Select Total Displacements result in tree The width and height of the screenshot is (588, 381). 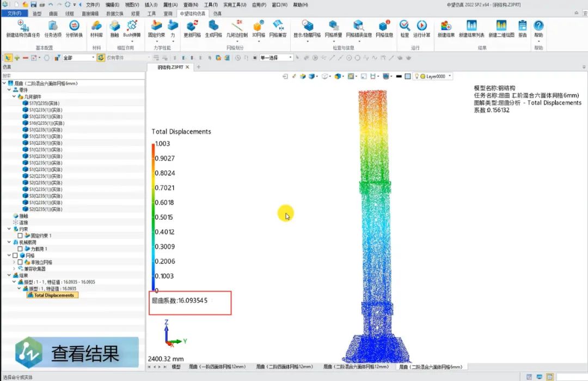[x=53, y=295]
